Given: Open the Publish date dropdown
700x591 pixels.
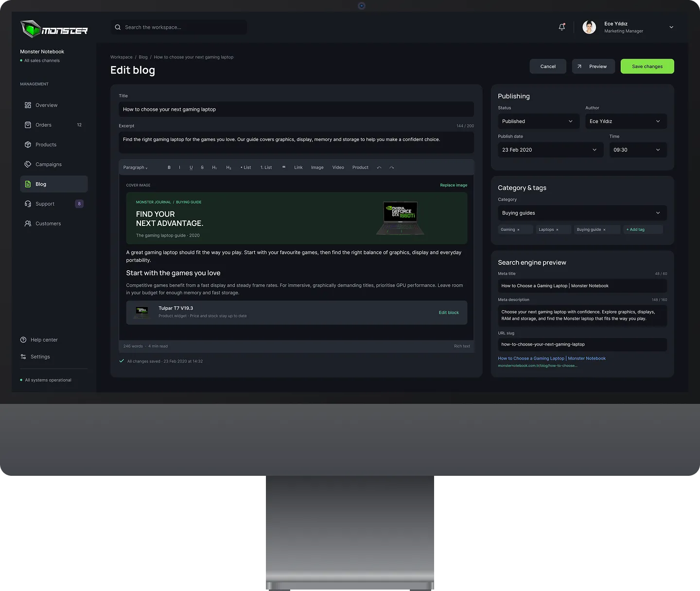Looking at the screenshot, I should coord(551,150).
